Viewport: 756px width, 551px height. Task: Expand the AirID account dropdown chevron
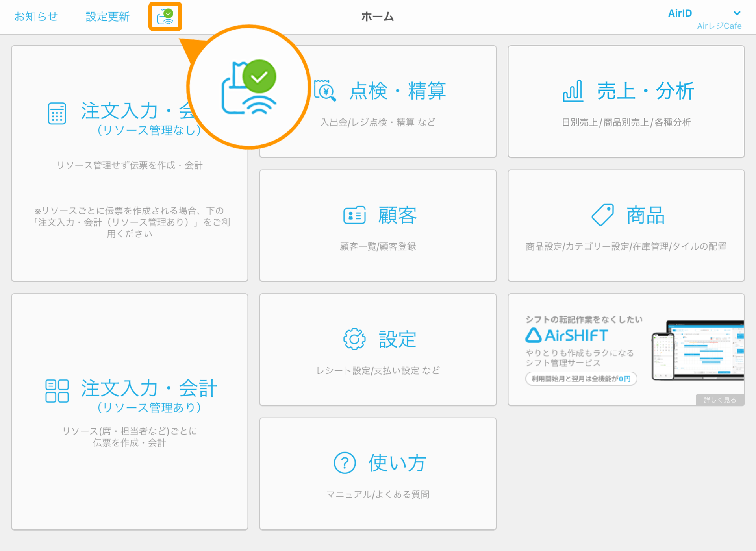(737, 13)
